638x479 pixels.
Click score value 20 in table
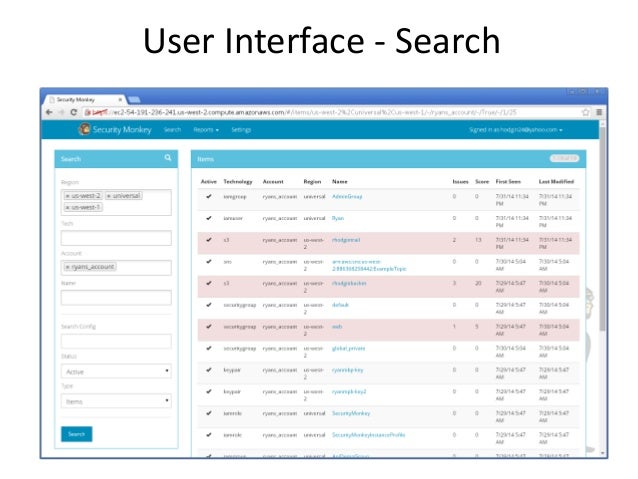478,283
